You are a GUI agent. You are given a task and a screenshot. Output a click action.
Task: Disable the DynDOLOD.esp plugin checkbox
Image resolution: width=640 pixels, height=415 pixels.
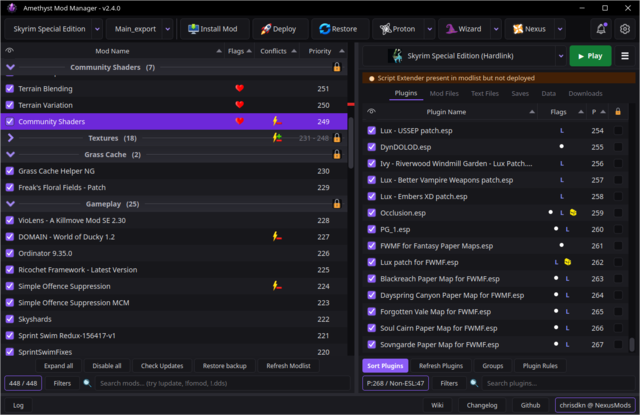(371, 147)
